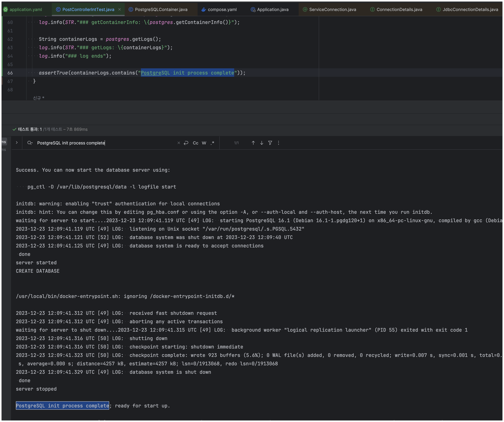Image resolution: width=504 pixels, height=422 pixels.
Task: Open more search options menu
Action: pyautogui.click(x=278, y=143)
